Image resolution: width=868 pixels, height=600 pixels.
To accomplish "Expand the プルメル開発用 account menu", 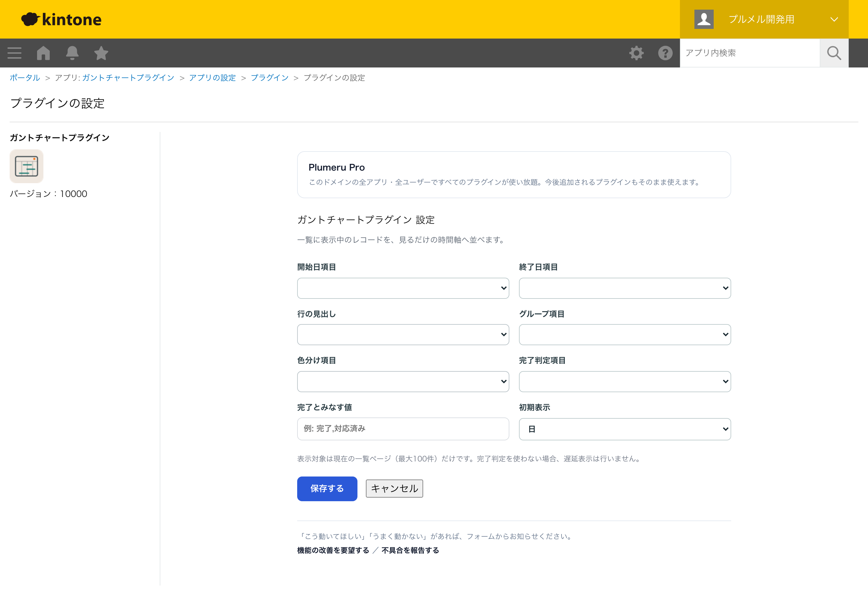I will (x=764, y=19).
